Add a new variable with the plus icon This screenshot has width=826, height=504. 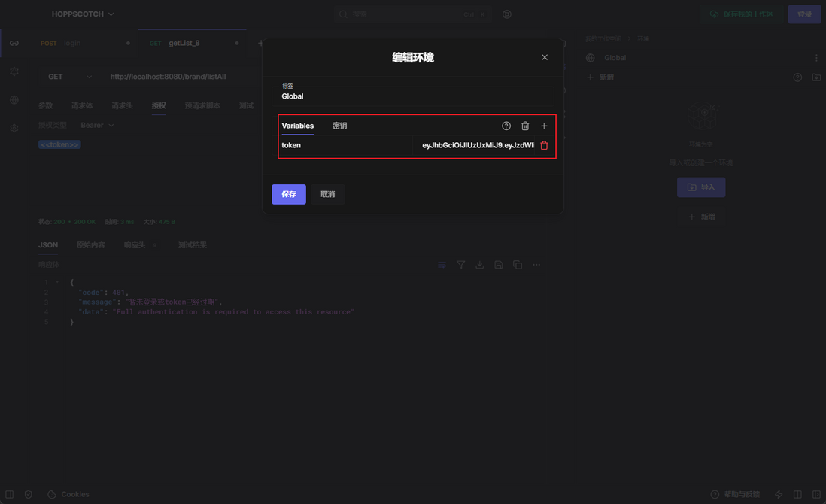coord(544,126)
